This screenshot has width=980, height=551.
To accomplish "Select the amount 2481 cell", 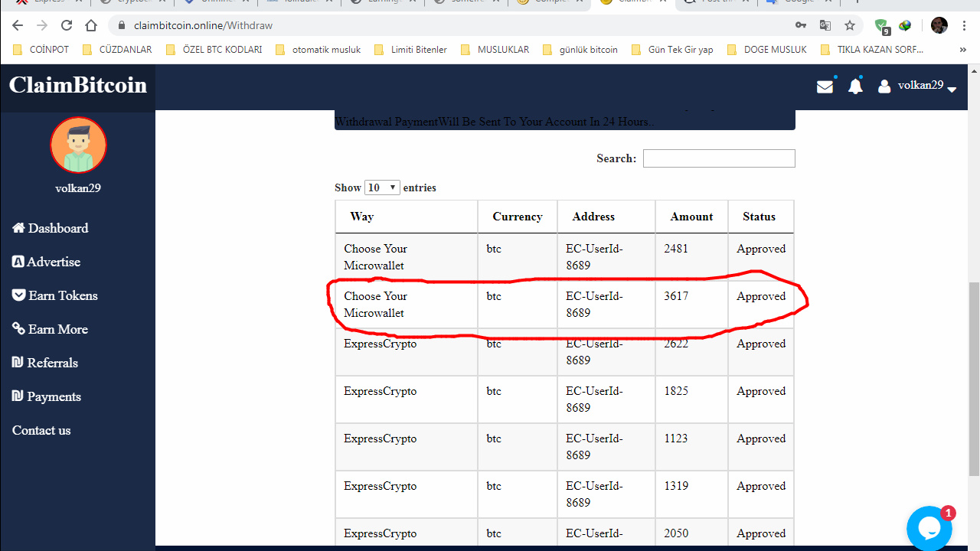I will tap(691, 257).
